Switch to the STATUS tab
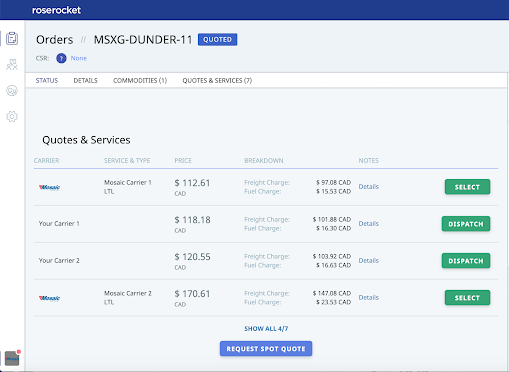 tap(47, 81)
